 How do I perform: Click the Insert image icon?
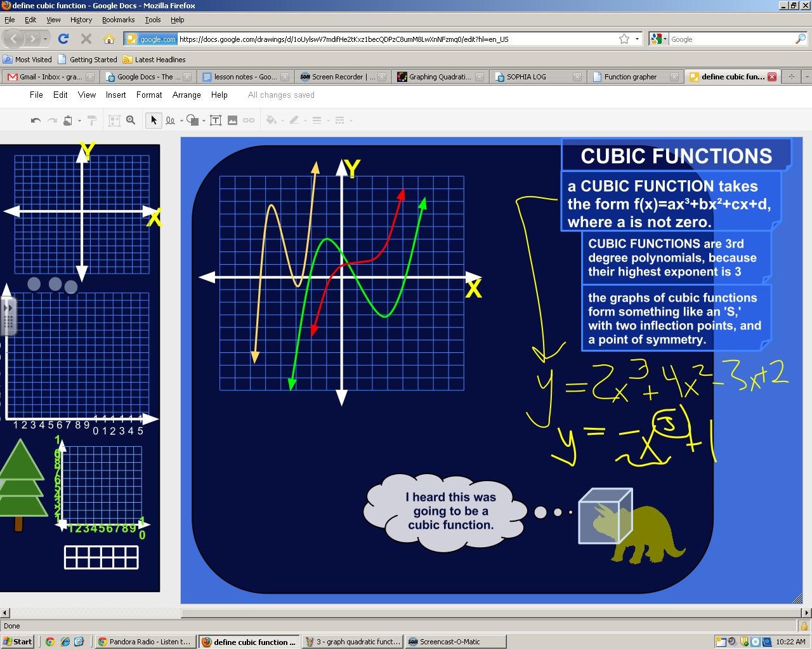tap(233, 120)
